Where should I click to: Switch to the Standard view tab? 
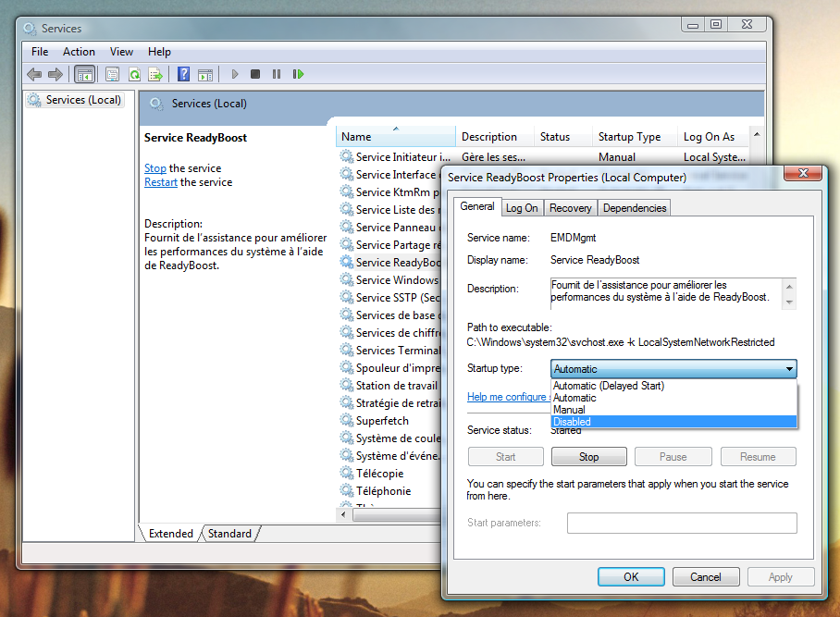tap(229, 534)
